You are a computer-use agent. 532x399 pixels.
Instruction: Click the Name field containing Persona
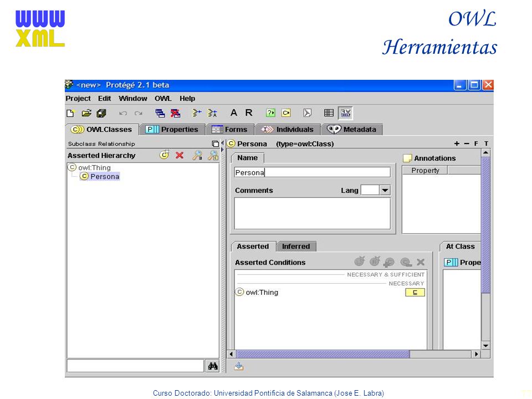click(x=312, y=172)
